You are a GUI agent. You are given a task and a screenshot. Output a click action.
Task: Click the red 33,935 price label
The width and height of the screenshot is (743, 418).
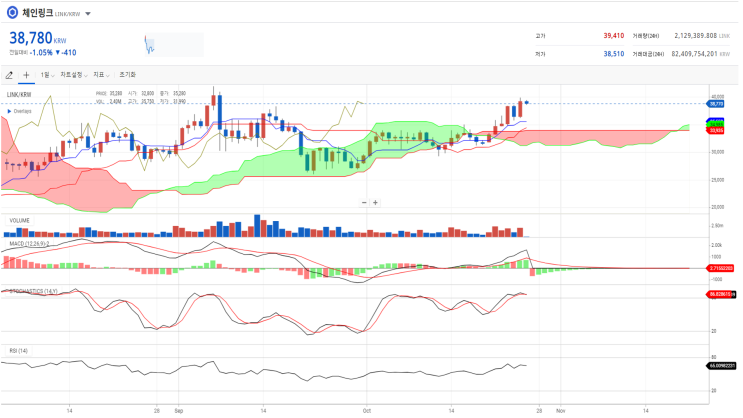716,130
